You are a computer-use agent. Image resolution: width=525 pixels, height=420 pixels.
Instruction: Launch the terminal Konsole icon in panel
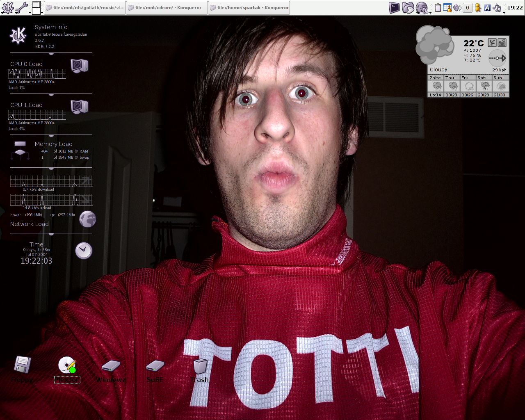(x=394, y=7)
